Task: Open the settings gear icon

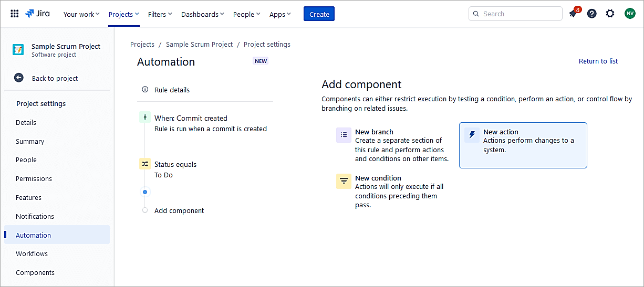Action: click(x=610, y=14)
